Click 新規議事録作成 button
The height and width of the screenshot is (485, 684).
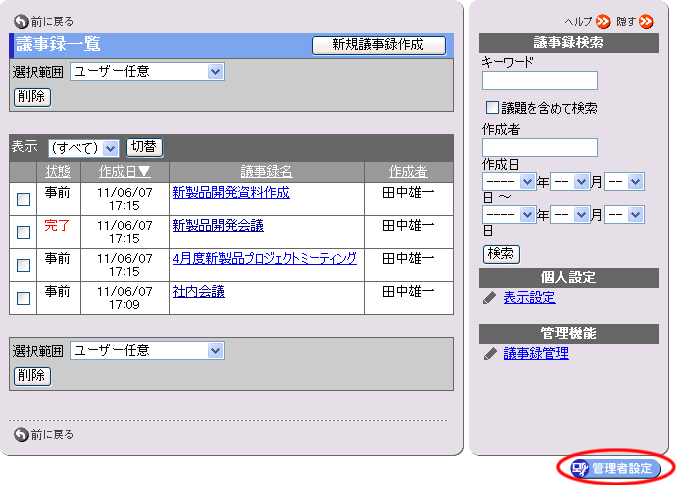[x=378, y=45]
